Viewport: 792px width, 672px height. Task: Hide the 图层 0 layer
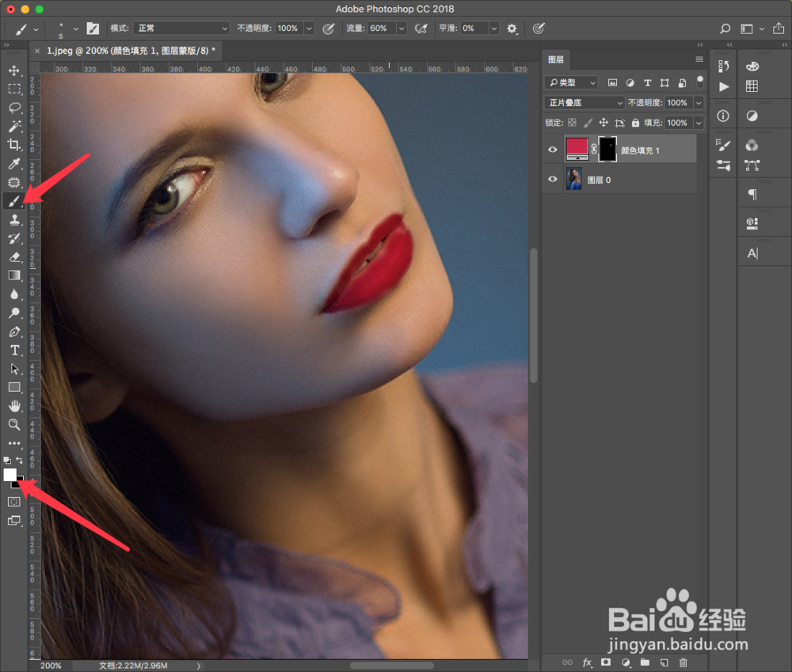click(553, 179)
